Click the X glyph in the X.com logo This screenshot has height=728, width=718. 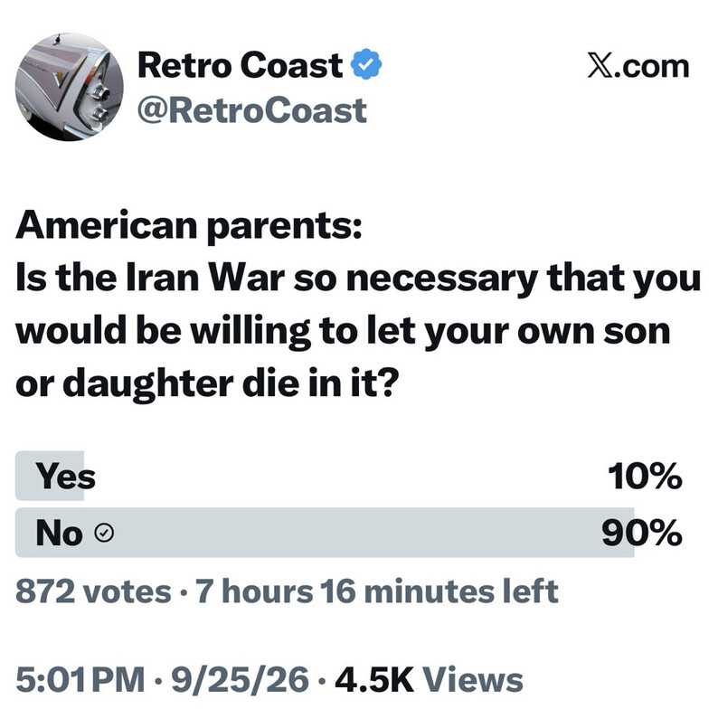click(602, 66)
